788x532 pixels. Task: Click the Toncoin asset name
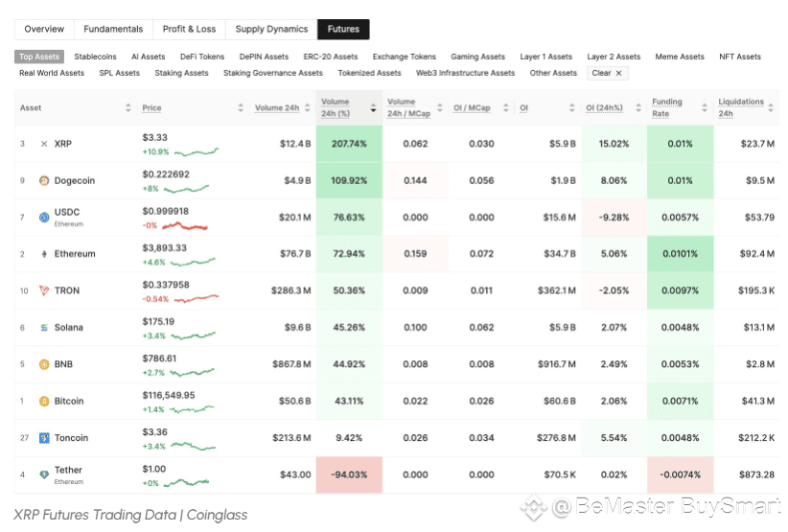[x=71, y=438]
